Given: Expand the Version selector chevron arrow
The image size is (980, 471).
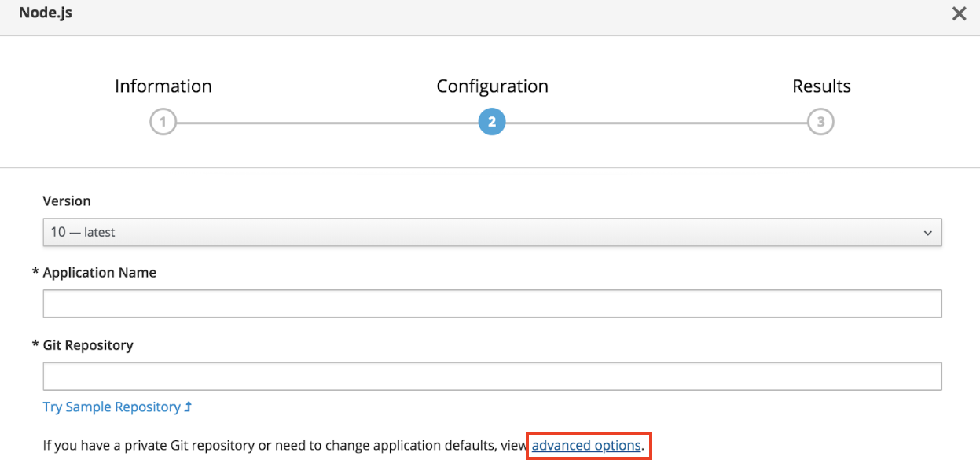Looking at the screenshot, I should point(928,233).
